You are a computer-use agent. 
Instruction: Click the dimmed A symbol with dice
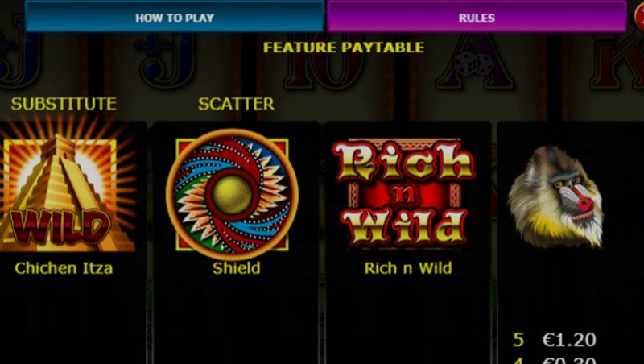pos(474,62)
